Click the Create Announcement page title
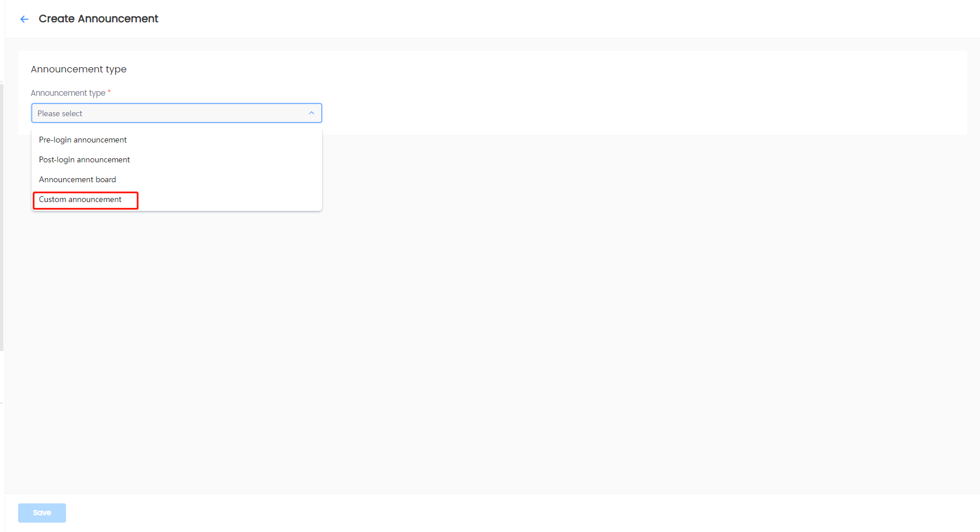This screenshot has height=532, width=980. (x=98, y=19)
